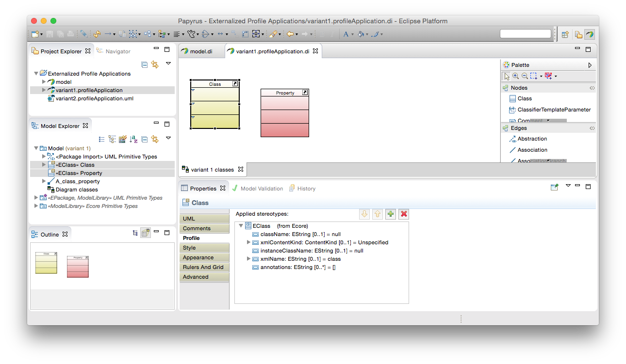This screenshot has width=626, height=364.
Task: Switch to the Resource perspective icon
Action: pyautogui.click(x=578, y=34)
